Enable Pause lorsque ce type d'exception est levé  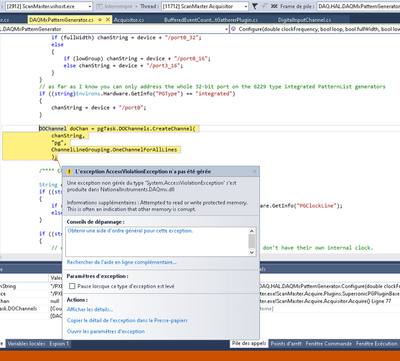tap(72, 286)
